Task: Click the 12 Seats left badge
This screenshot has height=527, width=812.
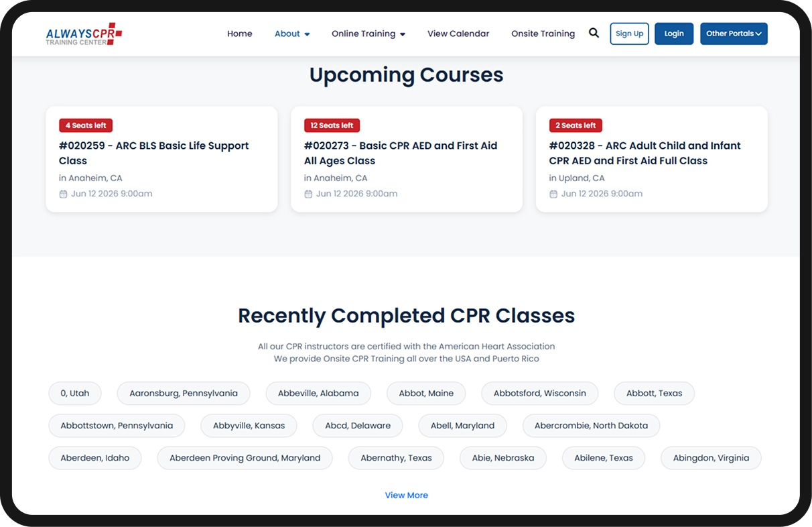Action: pos(332,125)
